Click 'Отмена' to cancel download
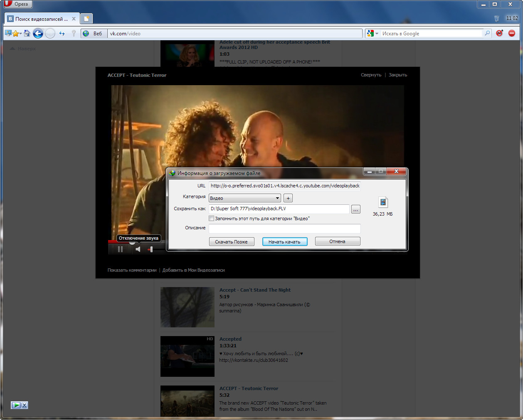The image size is (523, 420). (338, 241)
